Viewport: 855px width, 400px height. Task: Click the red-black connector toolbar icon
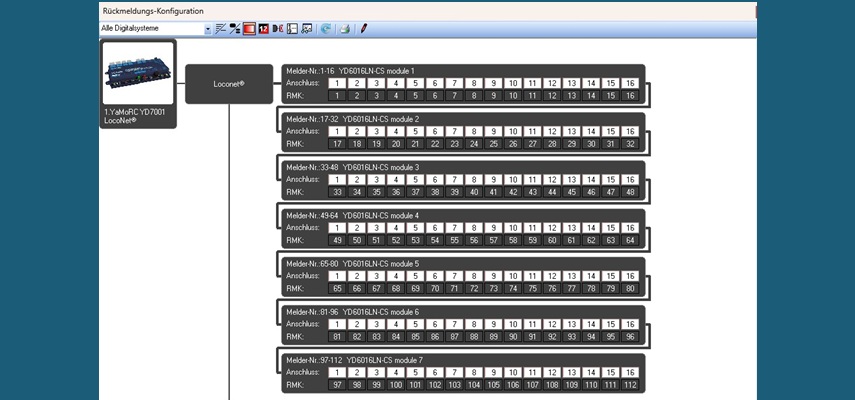coord(277,29)
